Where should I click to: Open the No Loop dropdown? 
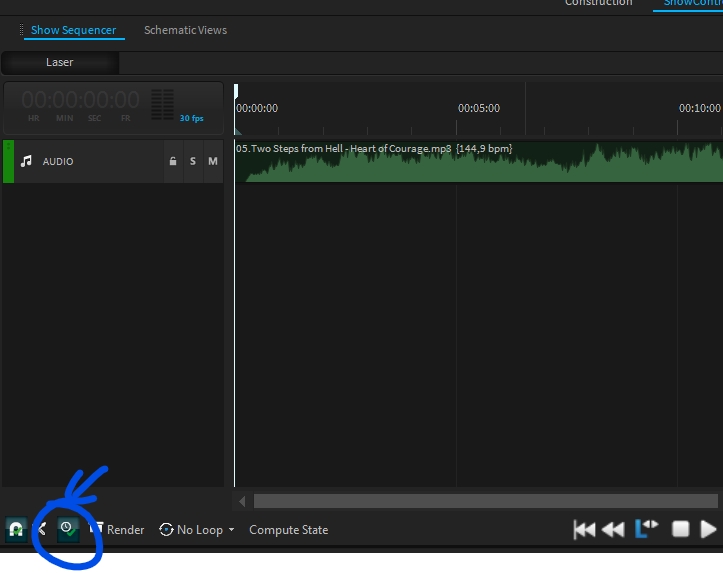click(x=198, y=530)
